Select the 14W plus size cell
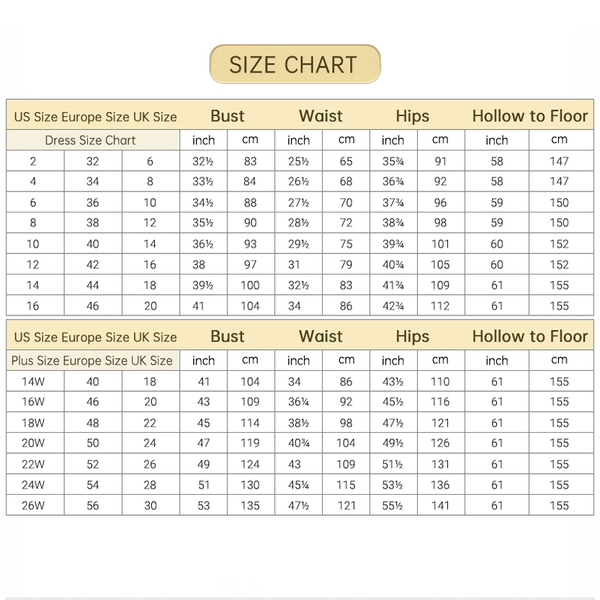Viewport: 600px width, 600px height. 33,382
